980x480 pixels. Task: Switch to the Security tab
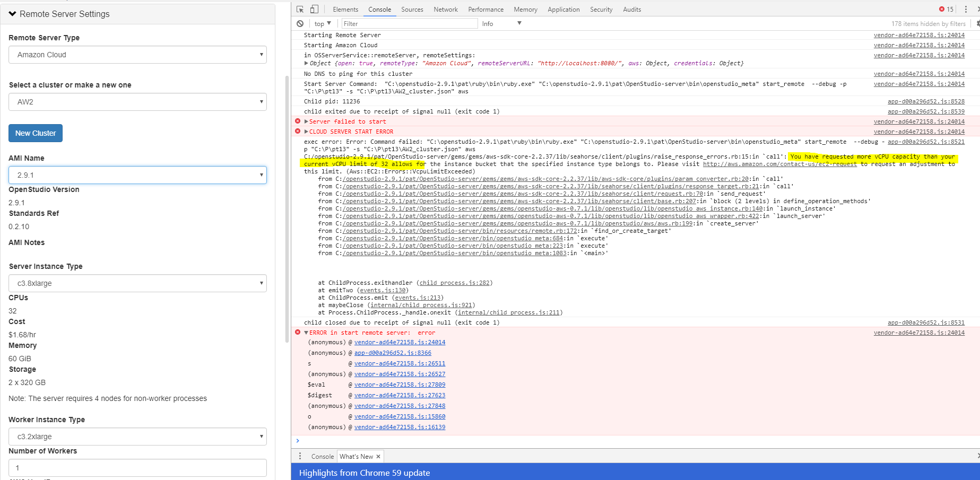point(601,10)
